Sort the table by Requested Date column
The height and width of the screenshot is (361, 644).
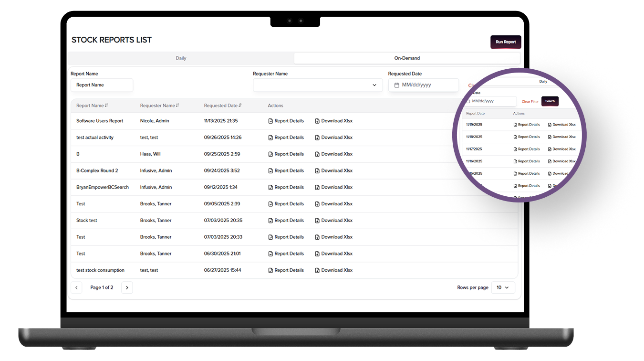click(240, 106)
